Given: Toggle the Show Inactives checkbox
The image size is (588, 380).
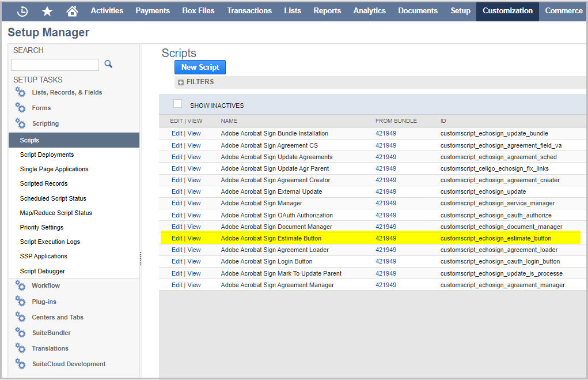Looking at the screenshot, I should 178,104.
